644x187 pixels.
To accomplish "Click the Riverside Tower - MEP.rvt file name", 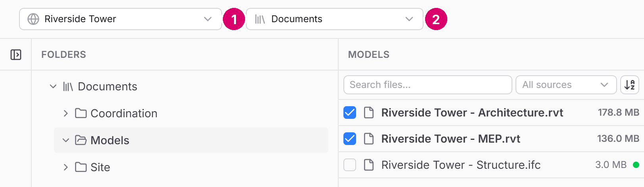I will tap(451, 139).
